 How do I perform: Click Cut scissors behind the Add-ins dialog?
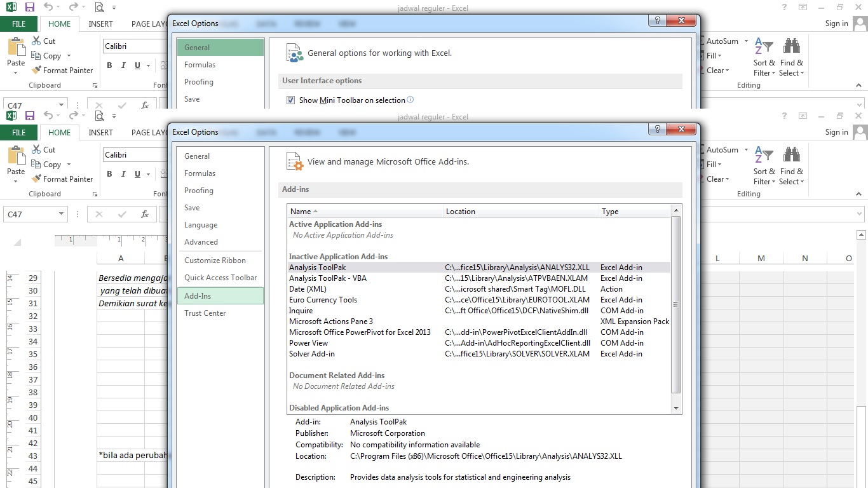click(x=36, y=150)
